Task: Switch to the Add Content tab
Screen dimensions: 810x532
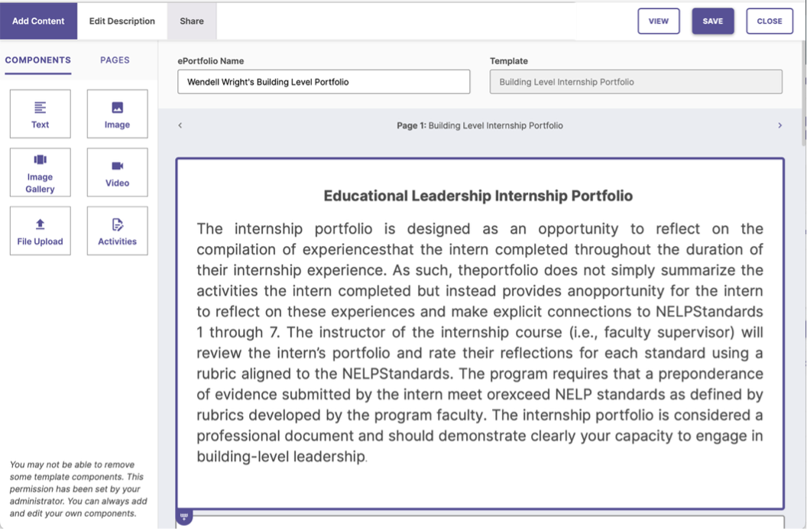Action: pyautogui.click(x=38, y=21)
